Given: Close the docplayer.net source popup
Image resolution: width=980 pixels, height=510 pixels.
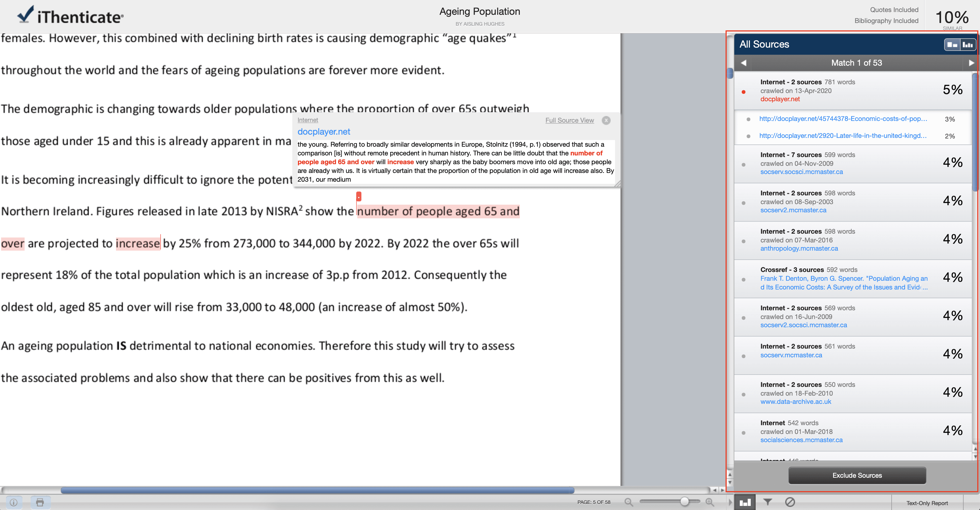Looking at the screenshot, I should [606, 120].
